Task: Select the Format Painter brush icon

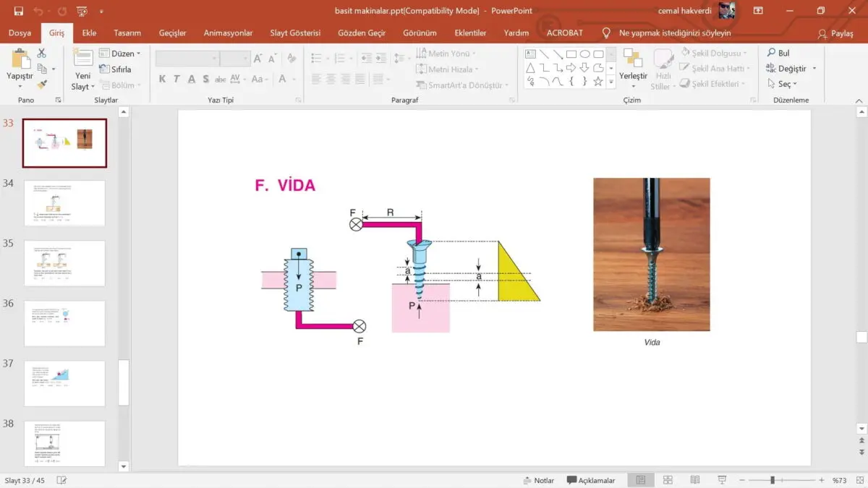Action: [42, 85]
